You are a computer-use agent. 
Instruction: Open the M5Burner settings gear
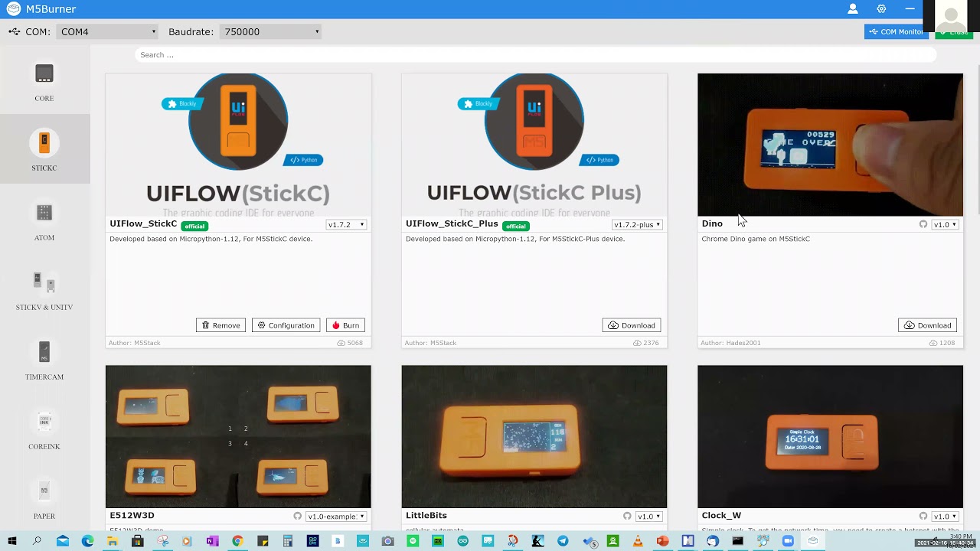click(x=881, y=9)
